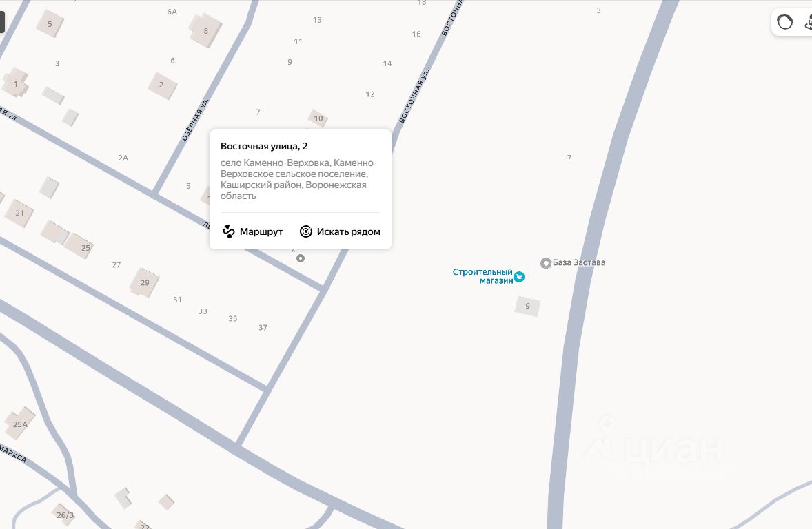This screenshot has height=529, width=812.
Task: Select building 9 near Строительный магазин
Action: coord(528,306)
